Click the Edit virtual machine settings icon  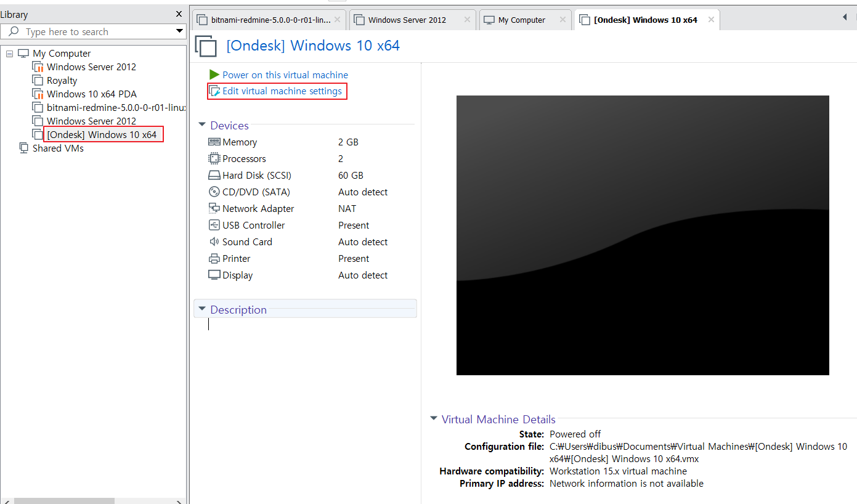click(x=214, y=91)
